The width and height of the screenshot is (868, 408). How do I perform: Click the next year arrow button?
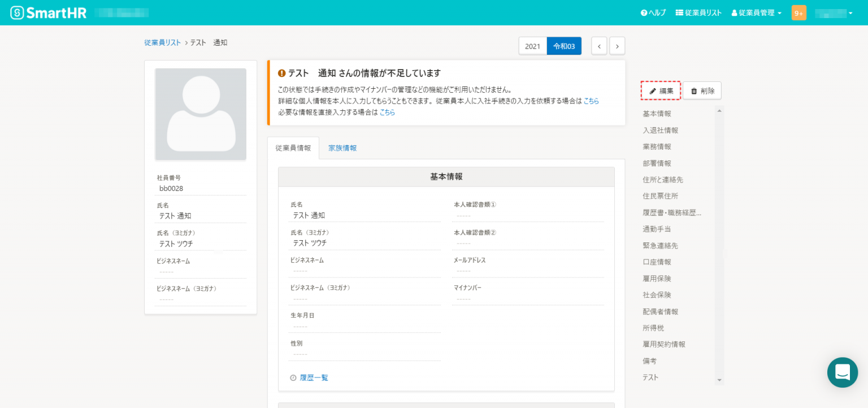(617, 46)
